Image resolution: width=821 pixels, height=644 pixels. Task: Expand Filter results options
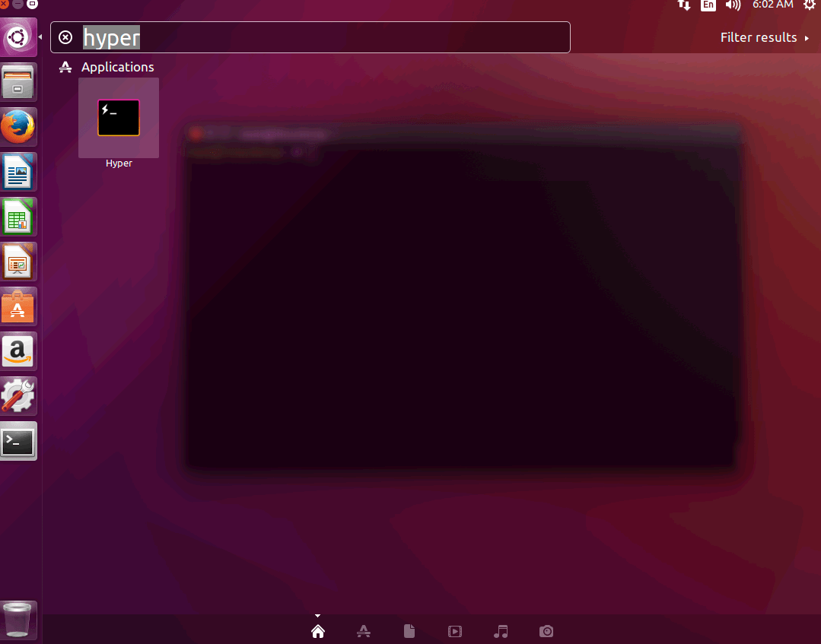click(765, 38)
